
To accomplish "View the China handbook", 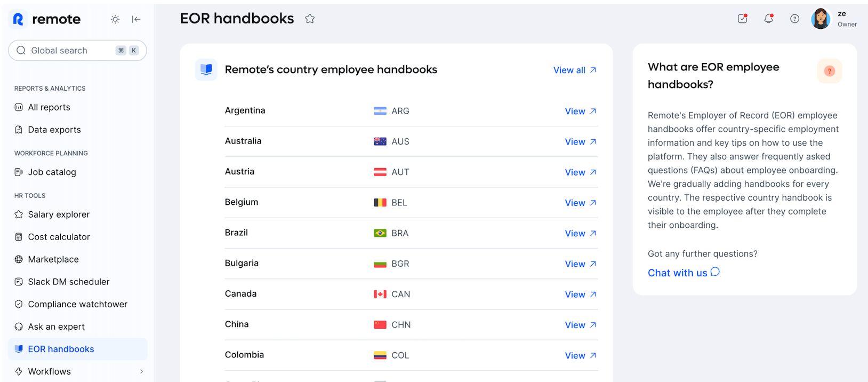I will pos(581,325).
